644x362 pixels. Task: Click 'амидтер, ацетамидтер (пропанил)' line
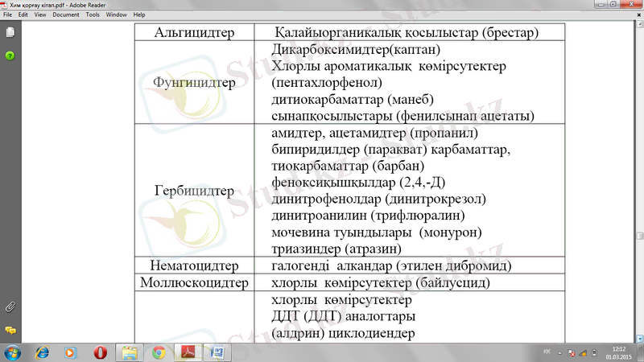pyautogui.click(x=374, y=133)
